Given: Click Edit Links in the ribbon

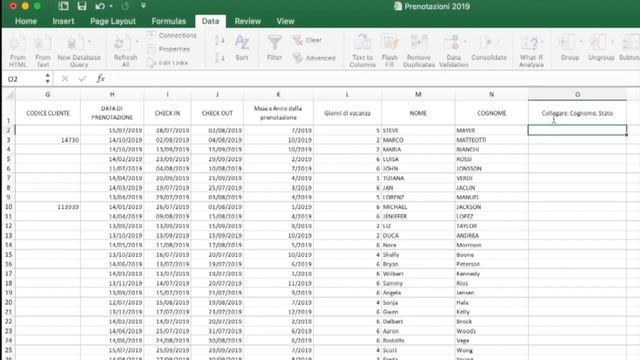Looking at the screenshot, I should (168, 63).
